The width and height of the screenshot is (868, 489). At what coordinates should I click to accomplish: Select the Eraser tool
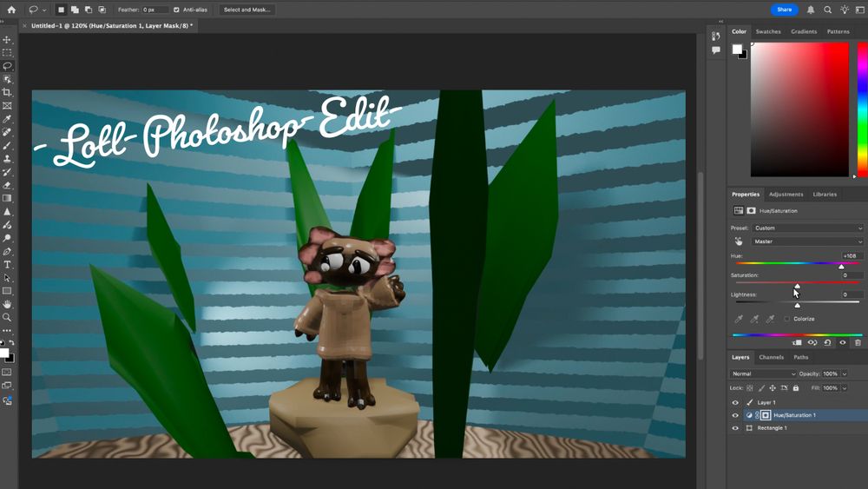pos(7,186)
